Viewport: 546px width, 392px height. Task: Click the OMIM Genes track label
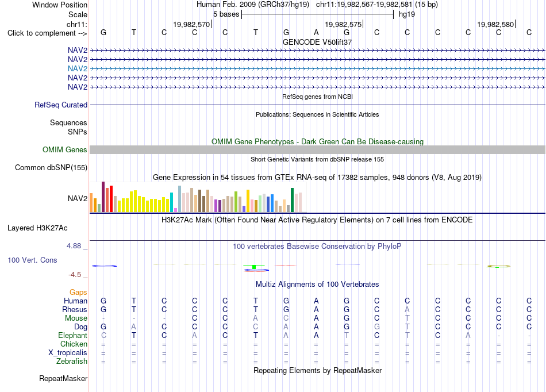coord(65,149)
